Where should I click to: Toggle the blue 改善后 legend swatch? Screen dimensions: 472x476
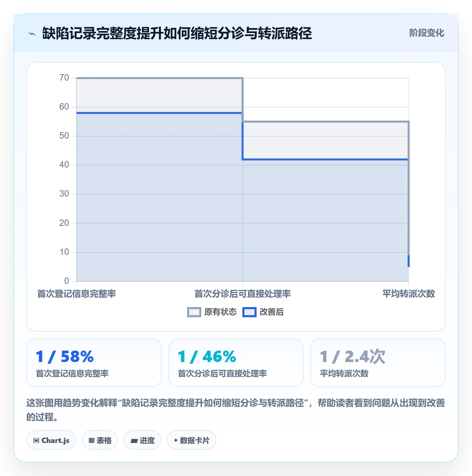[249, 312]
